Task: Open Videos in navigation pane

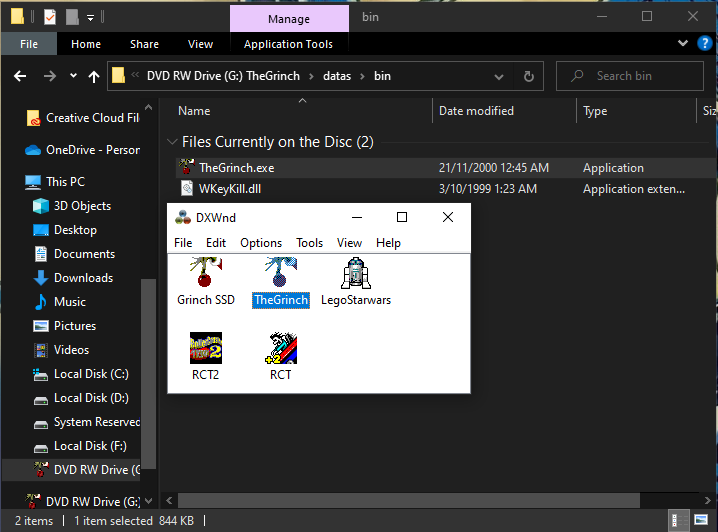Action: tap(61, 350)
